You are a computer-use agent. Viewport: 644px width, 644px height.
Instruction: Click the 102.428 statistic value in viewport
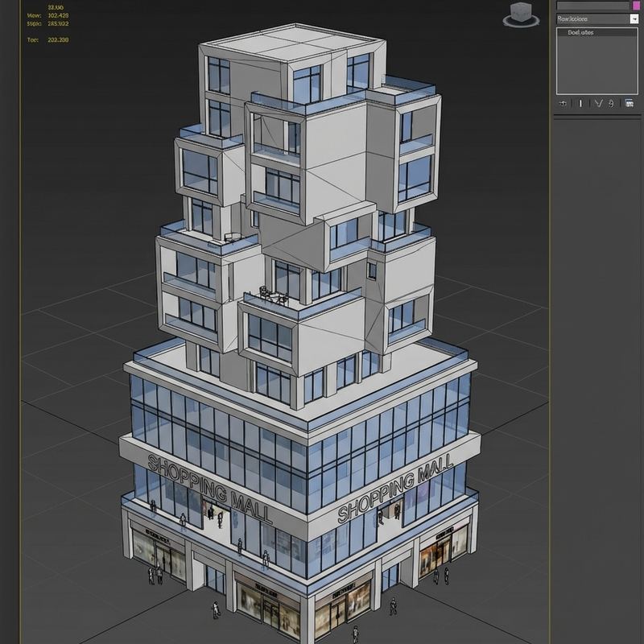[58, 15]
